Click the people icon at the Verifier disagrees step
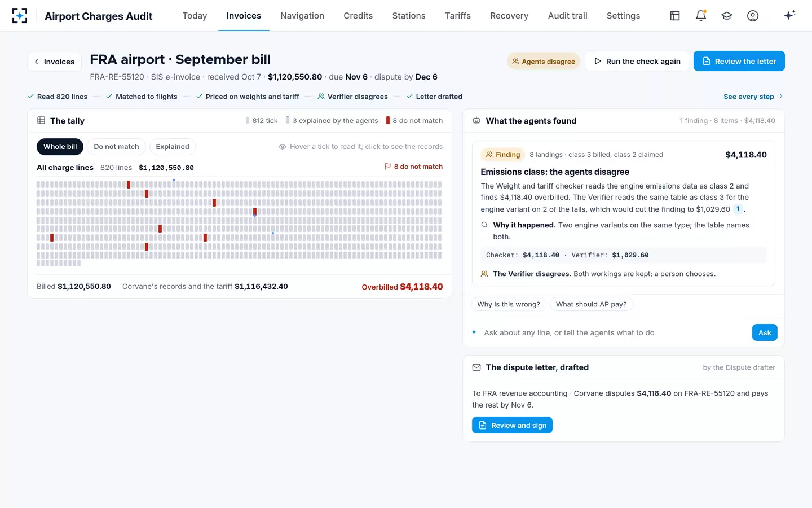 tap(321, 97)
